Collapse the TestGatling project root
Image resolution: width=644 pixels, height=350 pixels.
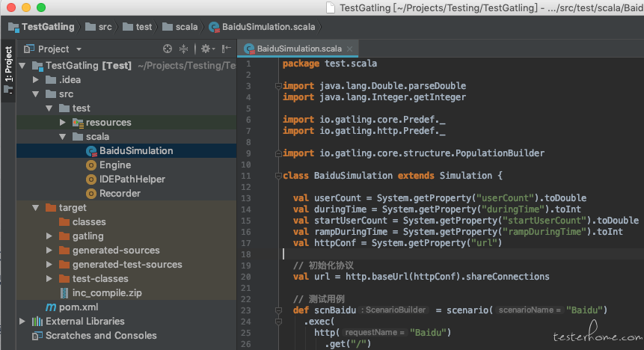coord(22,65)
